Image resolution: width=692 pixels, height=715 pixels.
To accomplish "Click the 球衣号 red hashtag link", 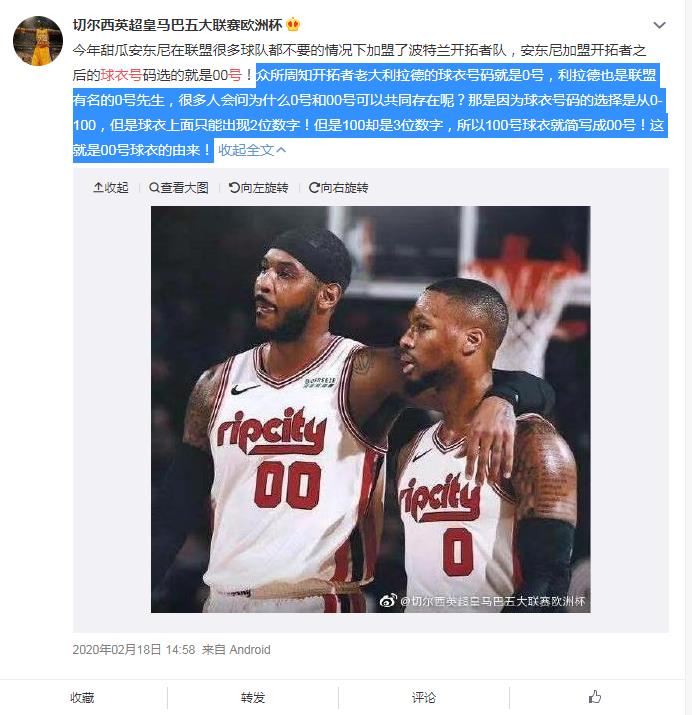I will [121, 75].
